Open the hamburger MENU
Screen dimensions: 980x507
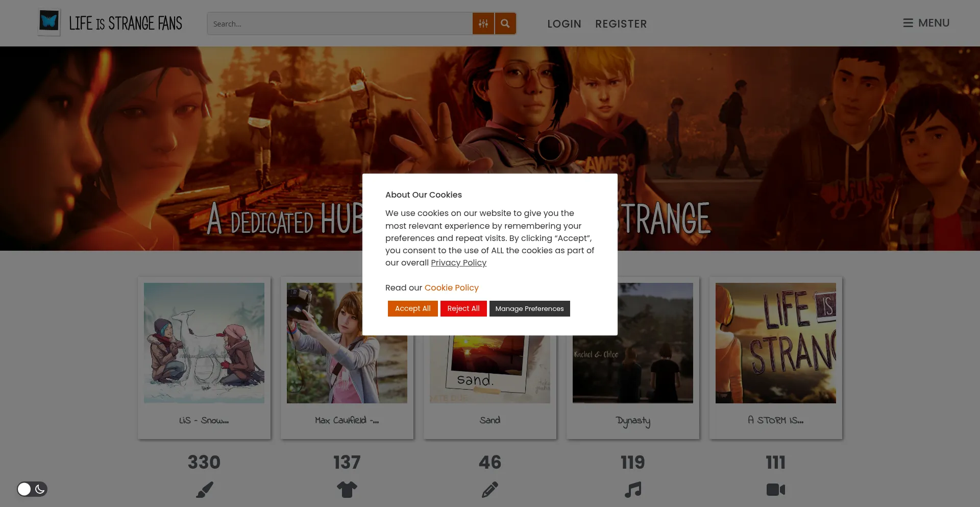pyautogui.click(x=926, y=23)
